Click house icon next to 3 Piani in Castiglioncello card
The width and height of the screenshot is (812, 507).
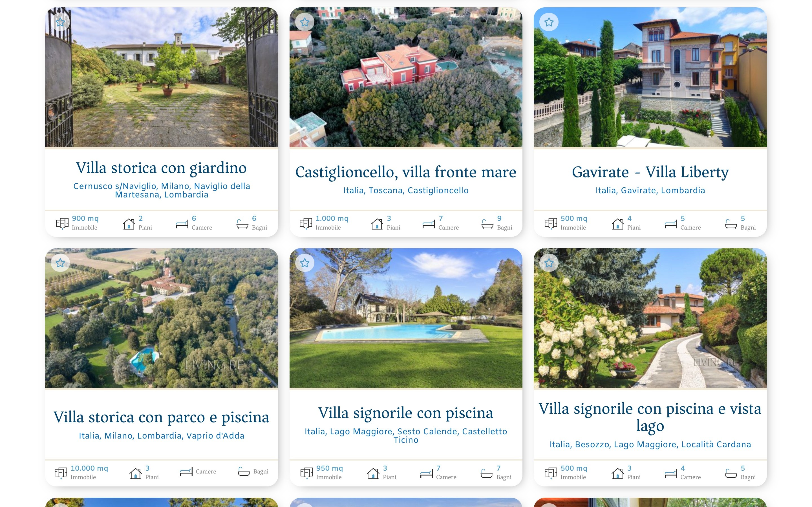point(377,223)
